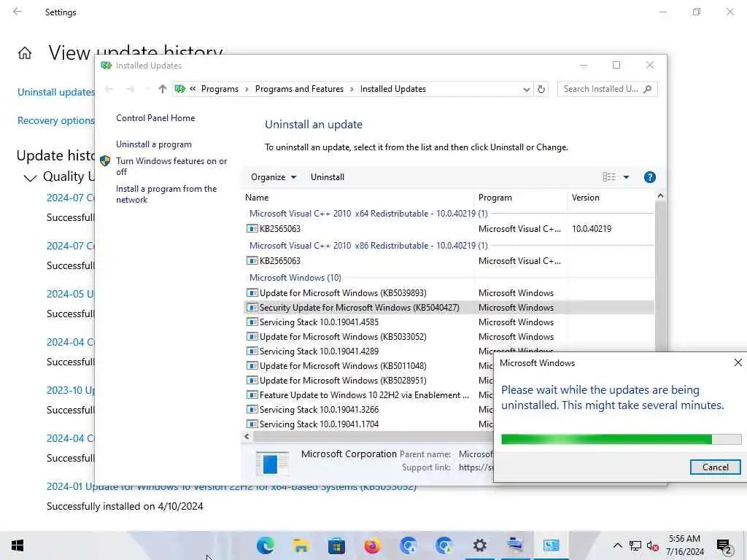Viewport: 747px width, 560px height.
Task: Click the x86 Redistributable group header
Action: pyautogui.click(x=368, y=246)
